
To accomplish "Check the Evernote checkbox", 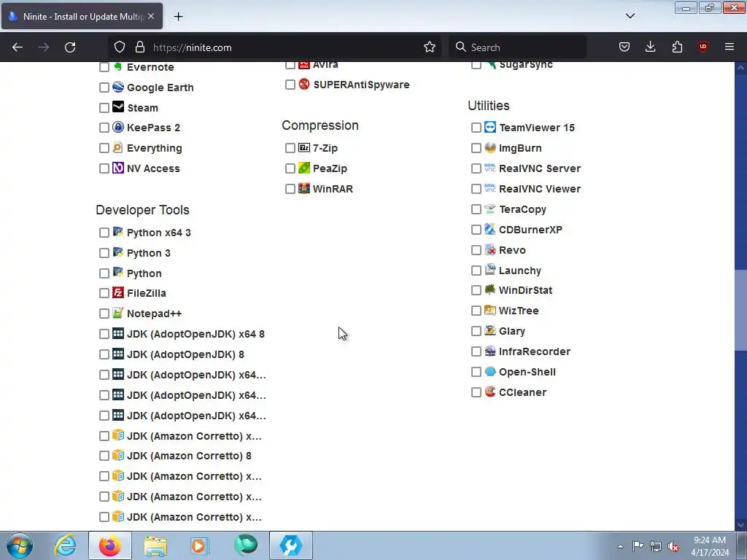I will (104, 67).
